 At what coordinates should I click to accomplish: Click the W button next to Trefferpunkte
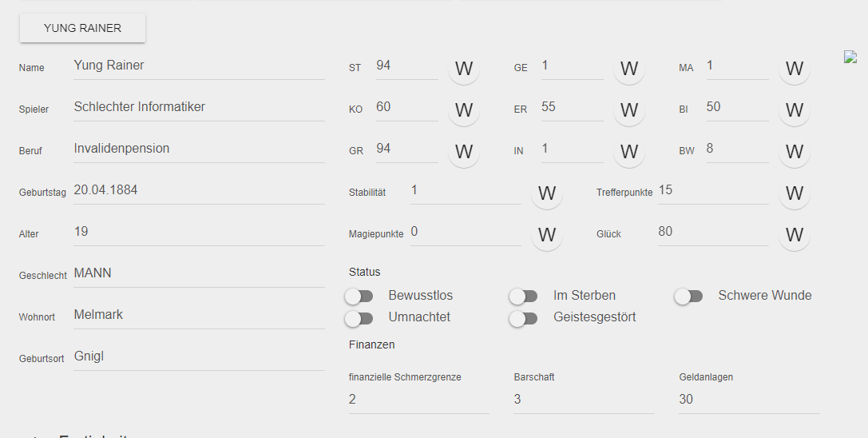[x=795, y=193]
